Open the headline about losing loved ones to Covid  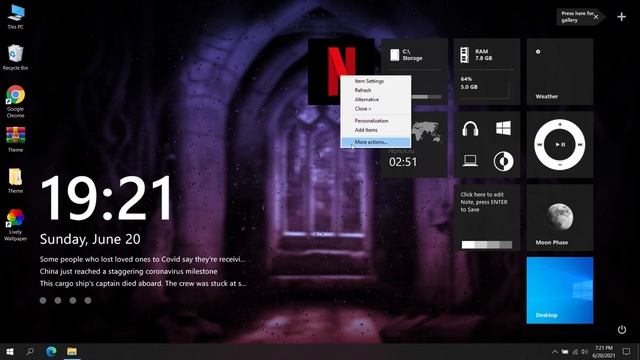click(142, 259)
